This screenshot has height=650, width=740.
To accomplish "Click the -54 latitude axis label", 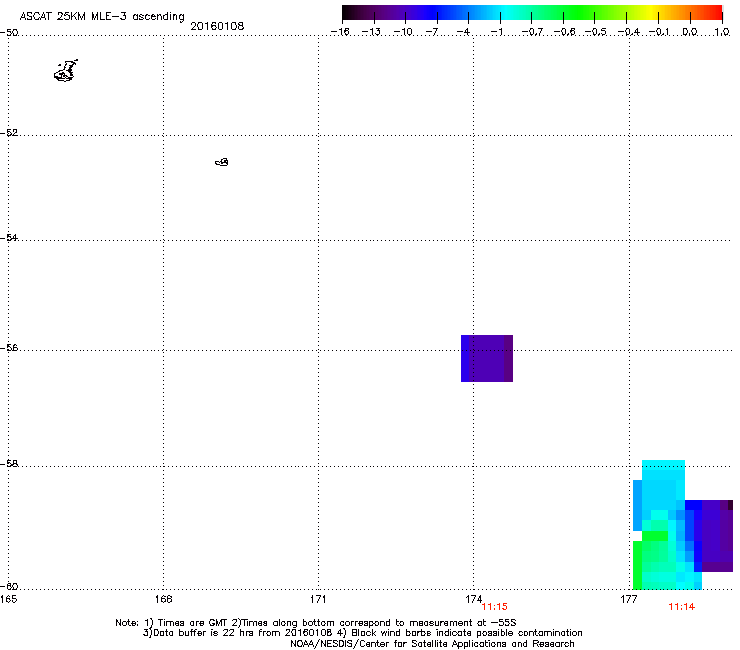I will (9, 237).
